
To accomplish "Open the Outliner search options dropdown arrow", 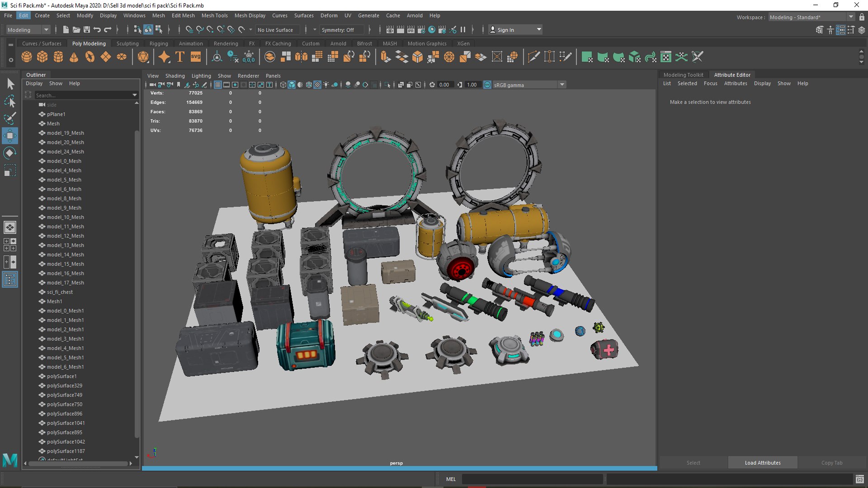I will pos(134,95).
